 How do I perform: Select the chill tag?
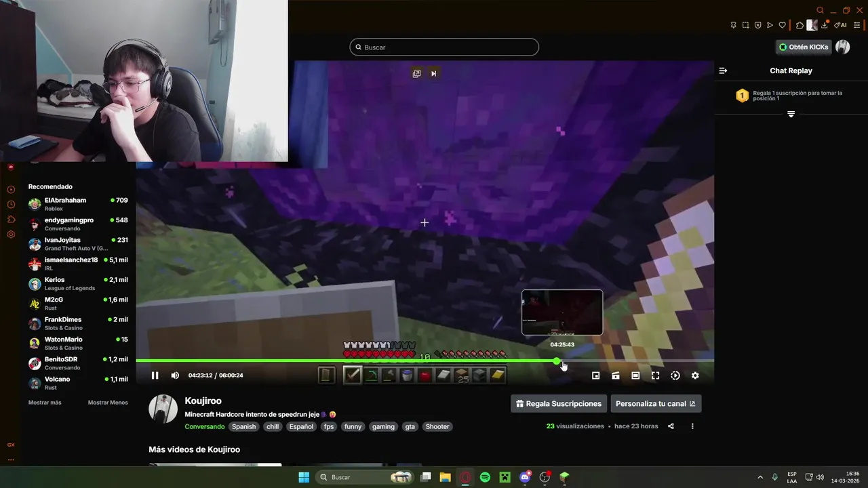pyautogui.click(x=273, y=426)
